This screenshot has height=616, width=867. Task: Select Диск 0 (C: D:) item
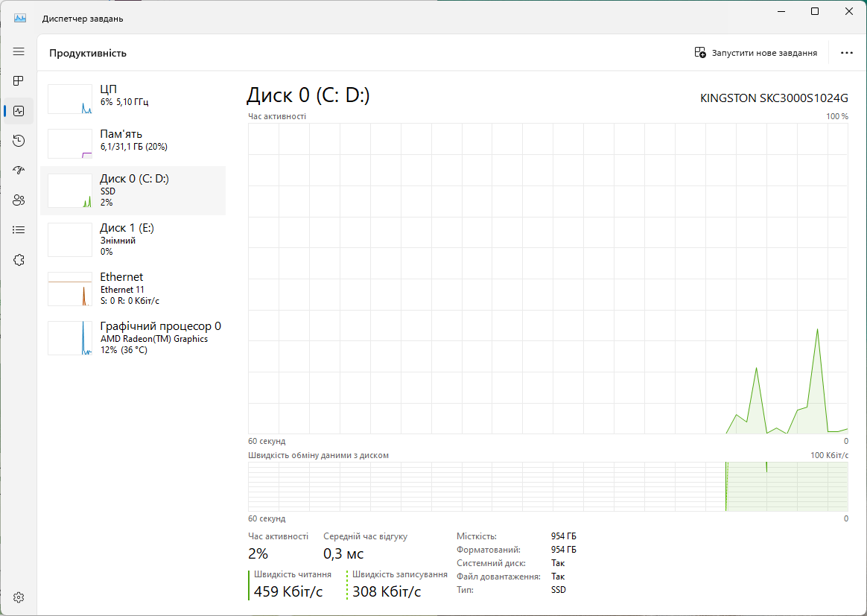pos(133,191)
